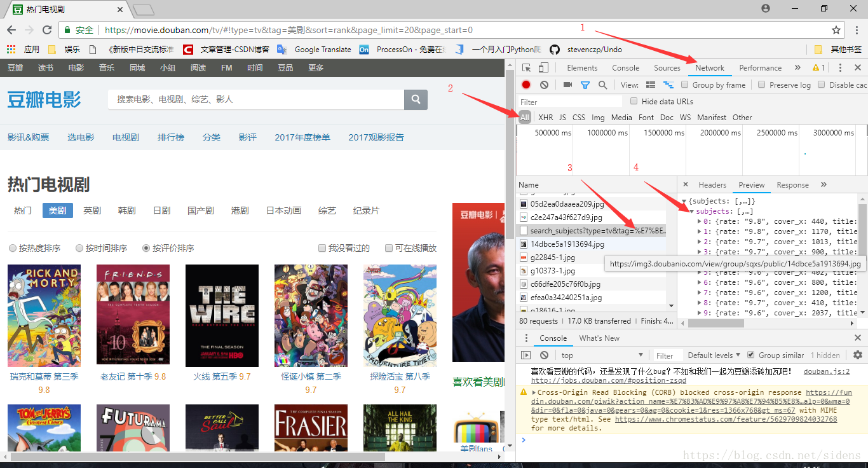This screenshot has height=468, width=868.
Task: Check 可在线播放 checkbox
Action: coord(389,248)
